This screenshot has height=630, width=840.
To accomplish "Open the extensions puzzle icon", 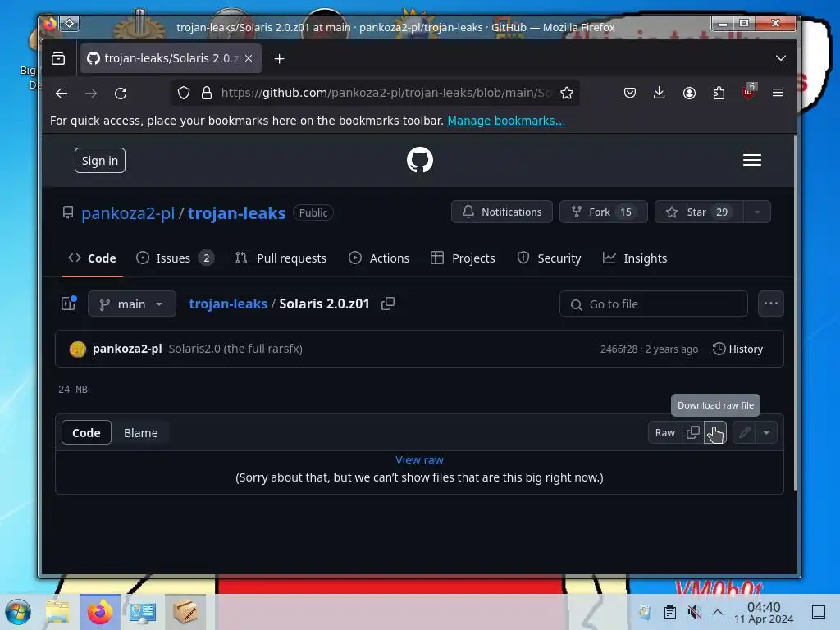I will 719,94.
